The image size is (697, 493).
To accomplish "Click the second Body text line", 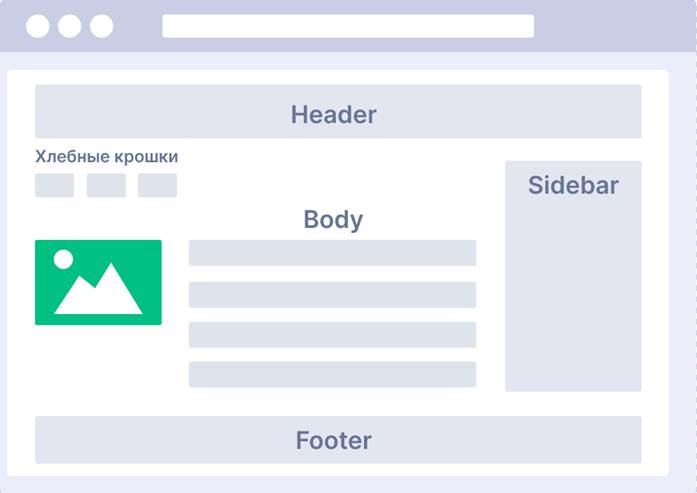I will [332, 295].
